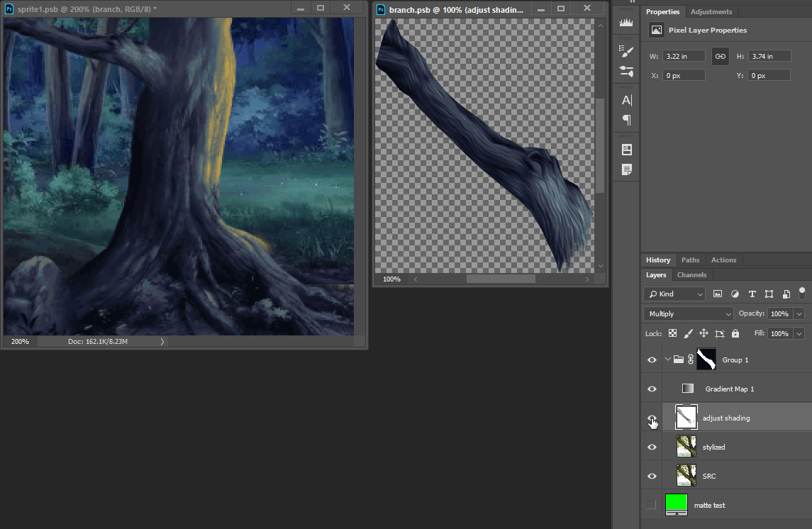812x529 pixels.
Task: Collapse the Group 1 folder
Action: pos(668,360)
